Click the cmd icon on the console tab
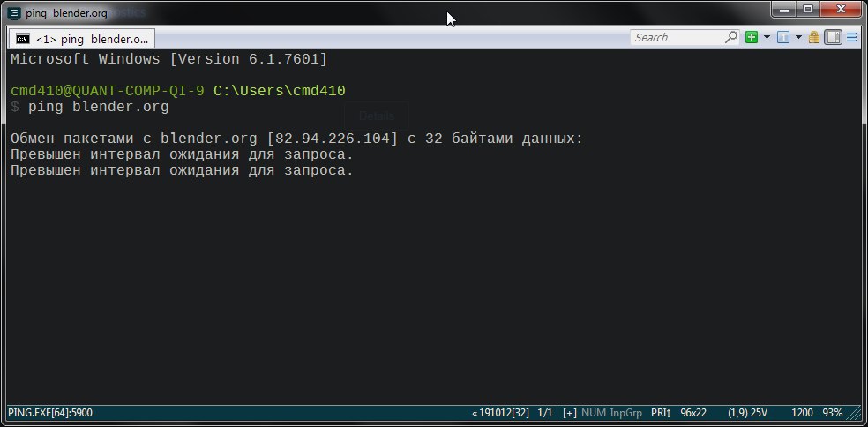The width and height of the screenshot is (868, 427). tap(23, 39)
